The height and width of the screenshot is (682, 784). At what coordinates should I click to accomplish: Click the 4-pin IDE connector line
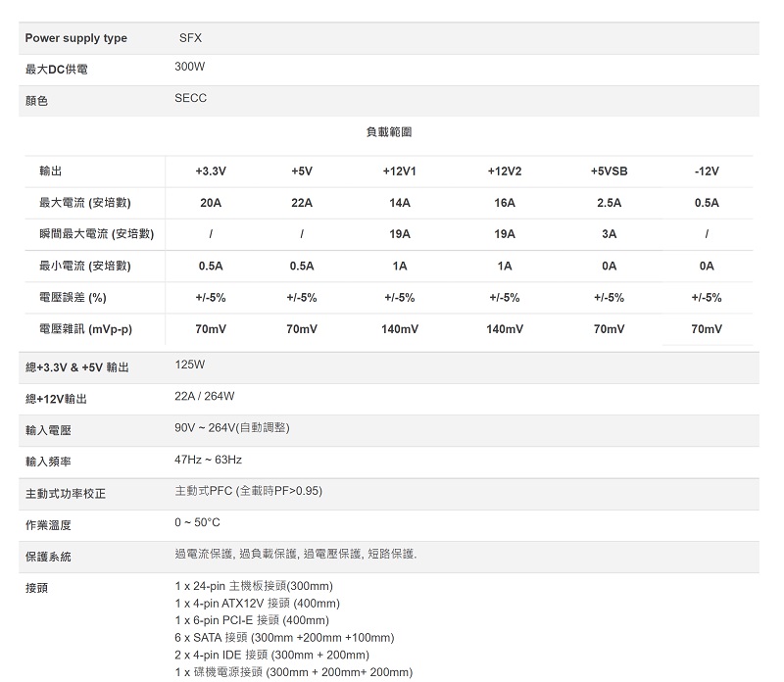coord(272,655)
